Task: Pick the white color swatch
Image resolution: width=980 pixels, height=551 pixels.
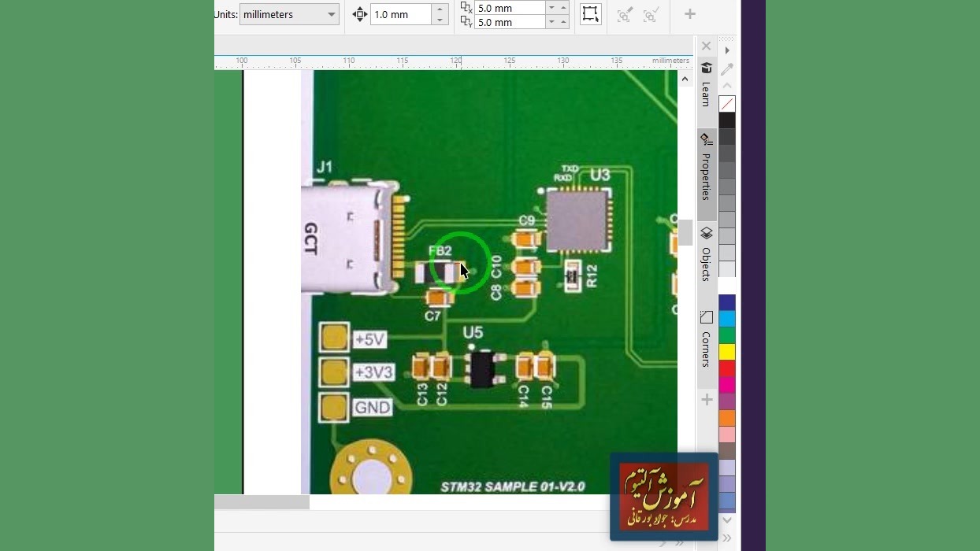Action: [x=727, y=286]
